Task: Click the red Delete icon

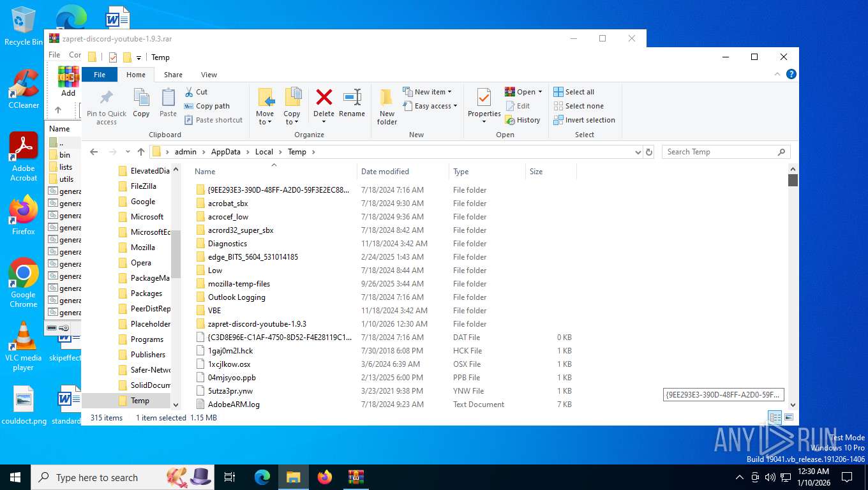Action: coord(324,98)
